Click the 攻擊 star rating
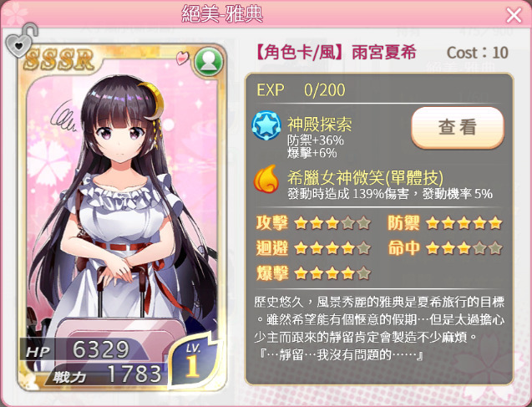Screen dimensions: 532x407 pyautogui.click(x=332, y=223)
